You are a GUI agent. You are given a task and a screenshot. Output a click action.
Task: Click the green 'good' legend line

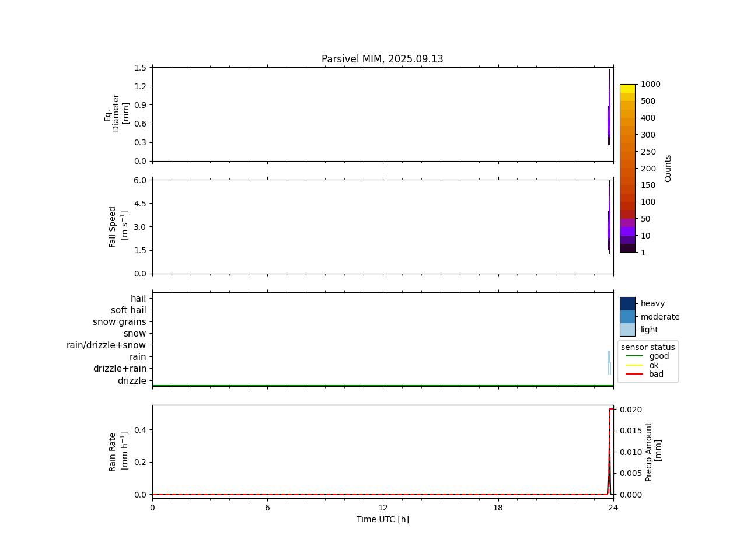point(634,356)
